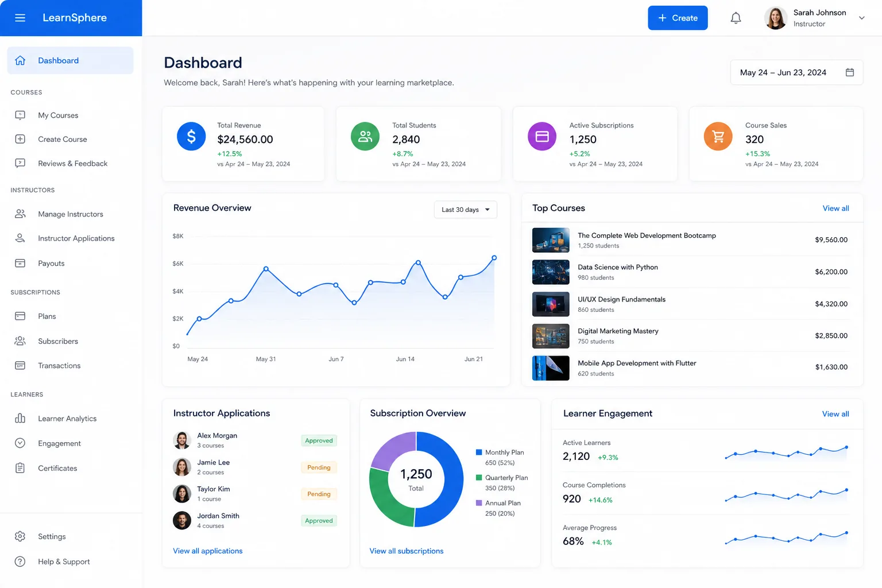The height and width of the screenshot is (588, 882).
Task: Click the notifications bell icon
Action: pyautogui.click(x=736, y=18)
